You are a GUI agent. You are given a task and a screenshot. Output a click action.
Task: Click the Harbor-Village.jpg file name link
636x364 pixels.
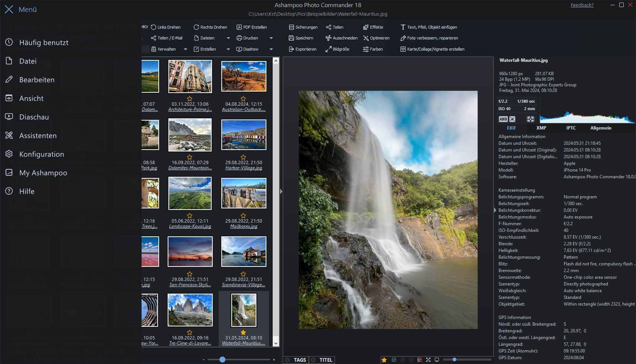244,168
